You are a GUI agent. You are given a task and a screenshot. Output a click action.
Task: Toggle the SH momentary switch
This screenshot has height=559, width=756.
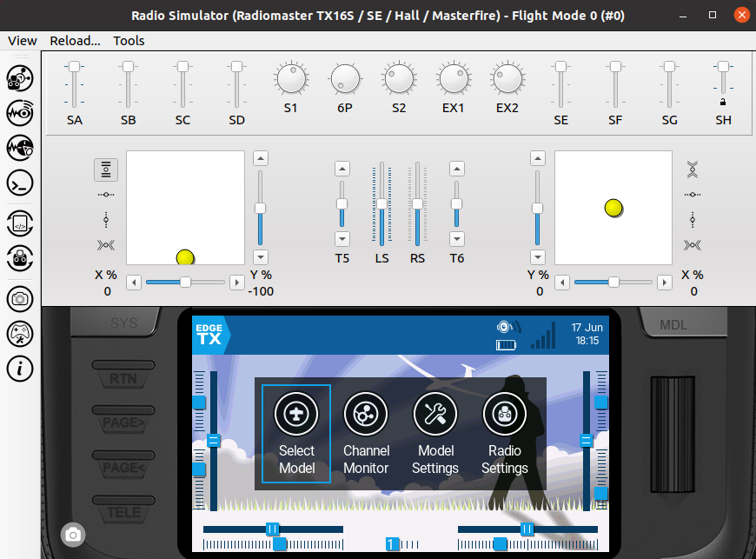pyautogui.click(x=723, y=80)
